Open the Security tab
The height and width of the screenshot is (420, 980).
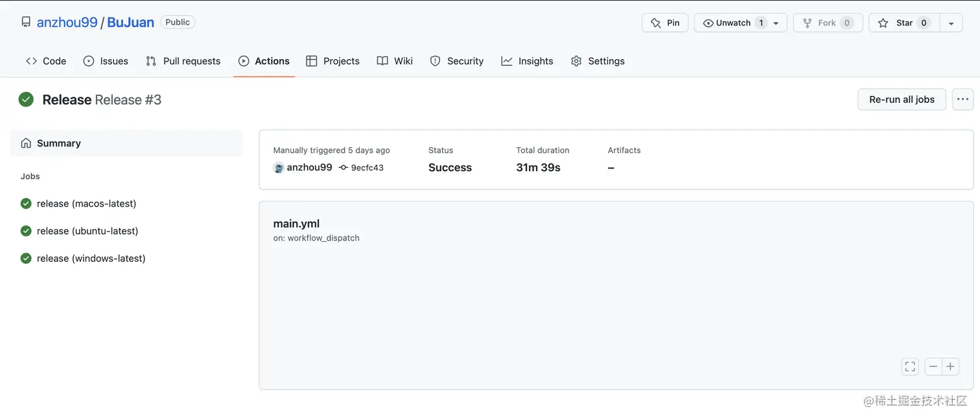pos(457,61)
